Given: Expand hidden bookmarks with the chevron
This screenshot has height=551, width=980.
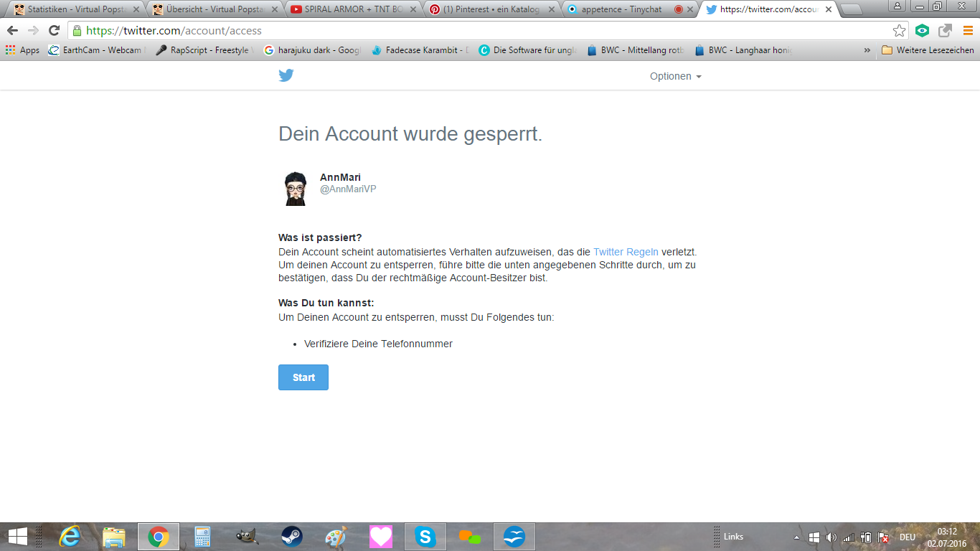Looking at the screenshot, I should coord(867,50).
